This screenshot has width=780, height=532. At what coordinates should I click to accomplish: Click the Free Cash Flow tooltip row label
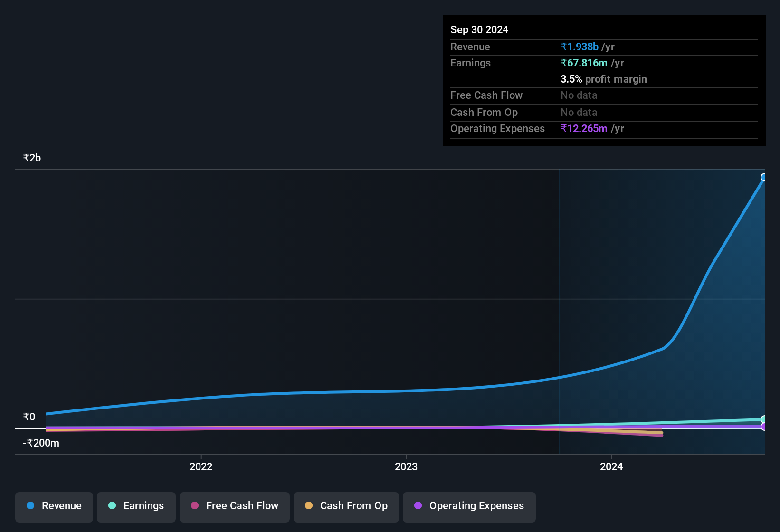(486, 95)
